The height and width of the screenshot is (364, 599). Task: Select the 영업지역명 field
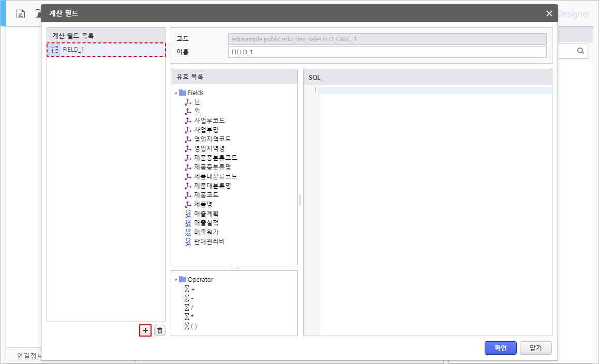point(209,148)
